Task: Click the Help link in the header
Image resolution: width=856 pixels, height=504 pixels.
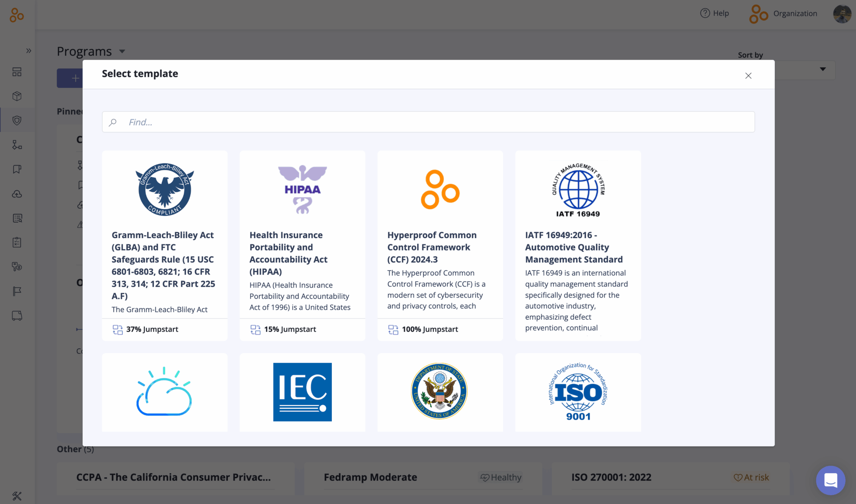Action: [715, 13]
